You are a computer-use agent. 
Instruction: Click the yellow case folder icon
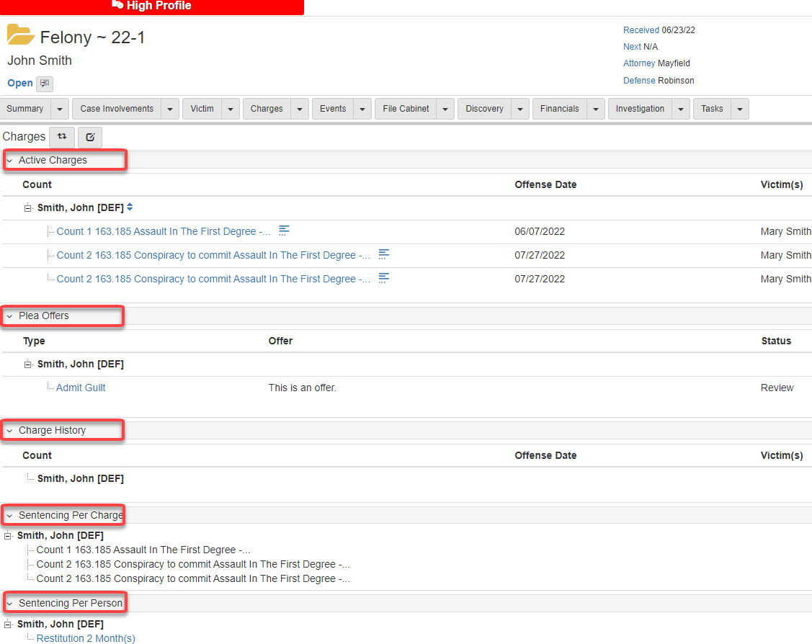20,35
